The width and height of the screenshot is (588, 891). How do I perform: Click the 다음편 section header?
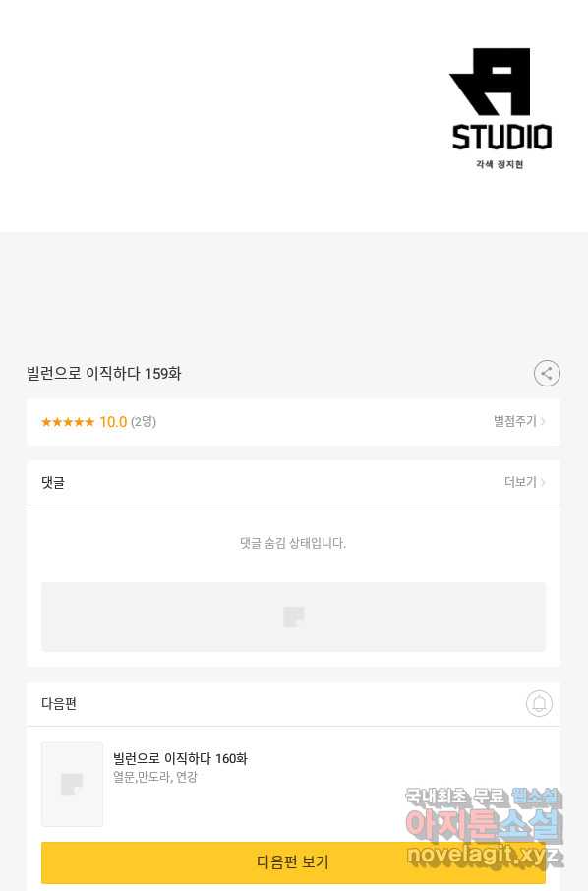[59, 703]
